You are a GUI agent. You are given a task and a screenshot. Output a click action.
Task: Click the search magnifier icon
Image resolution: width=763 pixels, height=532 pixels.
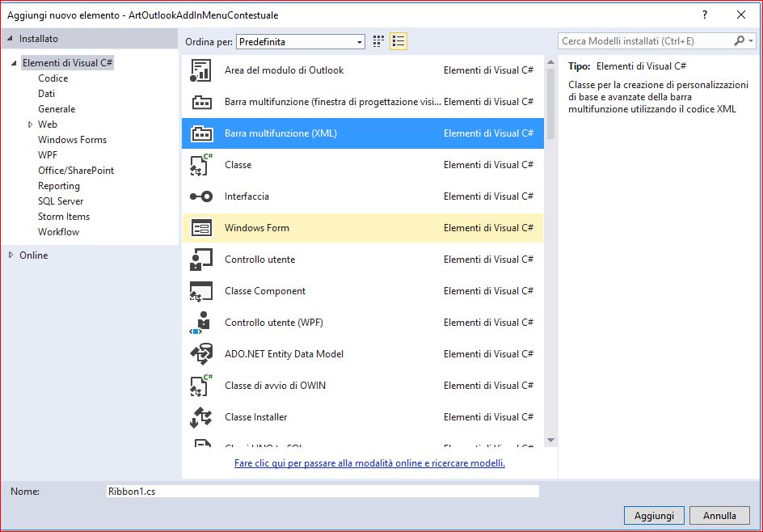coord(739,41)
